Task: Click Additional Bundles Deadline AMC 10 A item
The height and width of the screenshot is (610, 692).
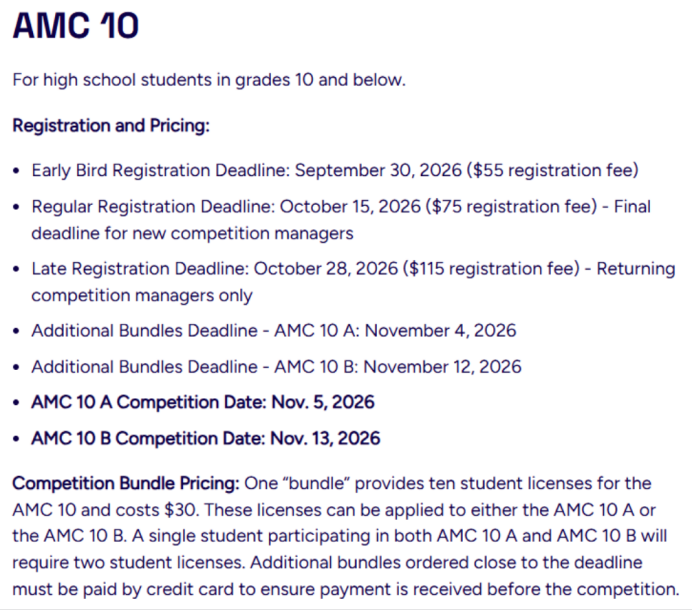Action: pyautogui.click(x=274, y=331)
